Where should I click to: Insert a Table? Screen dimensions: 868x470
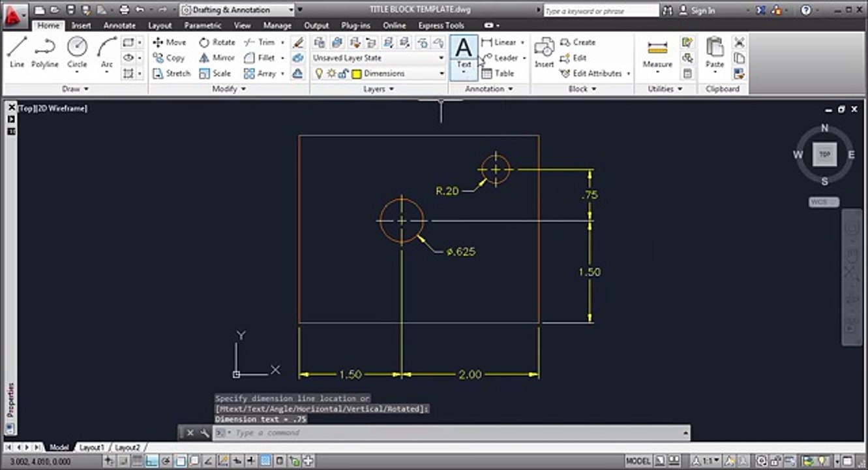498,73
